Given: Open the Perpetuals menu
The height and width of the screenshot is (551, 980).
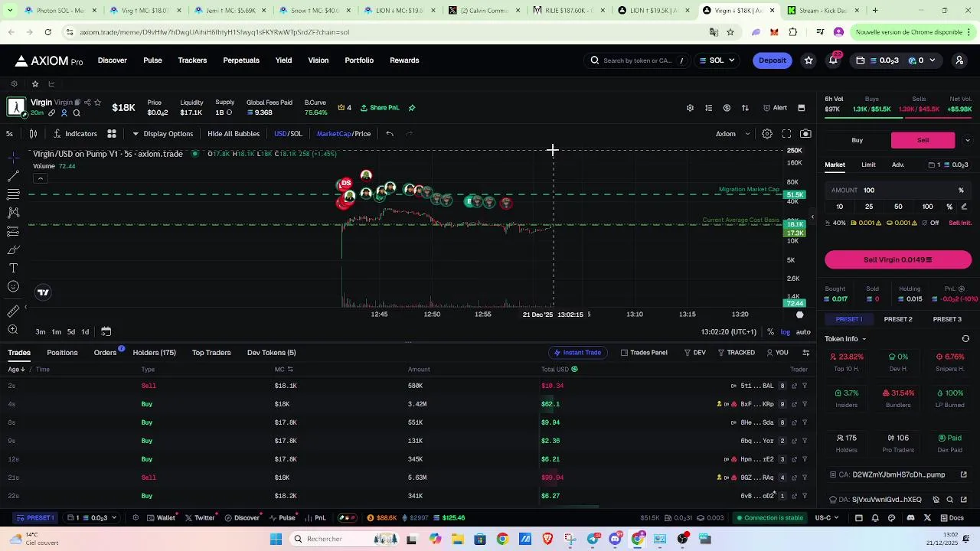Looking at the screenshot, I should coord(241,60).
